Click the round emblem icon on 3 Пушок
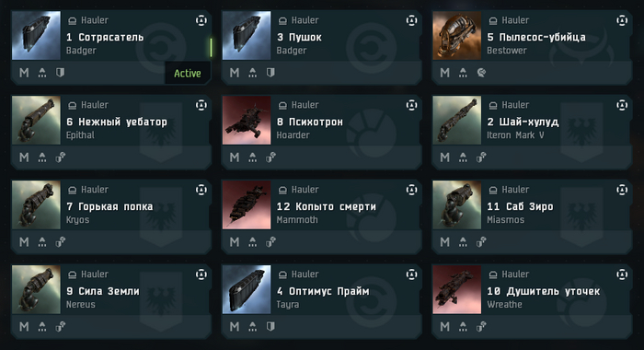Screen dimensions: 644x350 pyautogui.click(x=411, y=20)
